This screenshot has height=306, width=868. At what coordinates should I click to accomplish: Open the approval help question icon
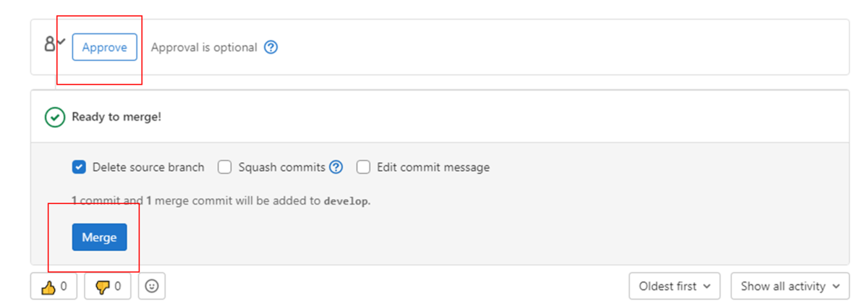(271, 48)
